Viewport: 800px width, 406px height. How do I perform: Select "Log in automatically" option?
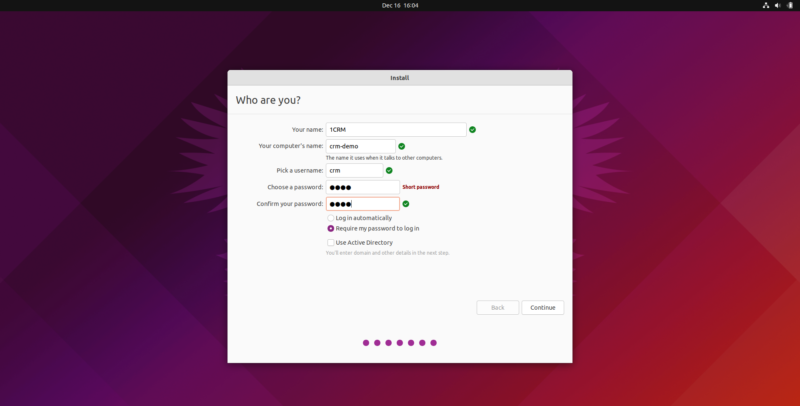pos(331,218)
